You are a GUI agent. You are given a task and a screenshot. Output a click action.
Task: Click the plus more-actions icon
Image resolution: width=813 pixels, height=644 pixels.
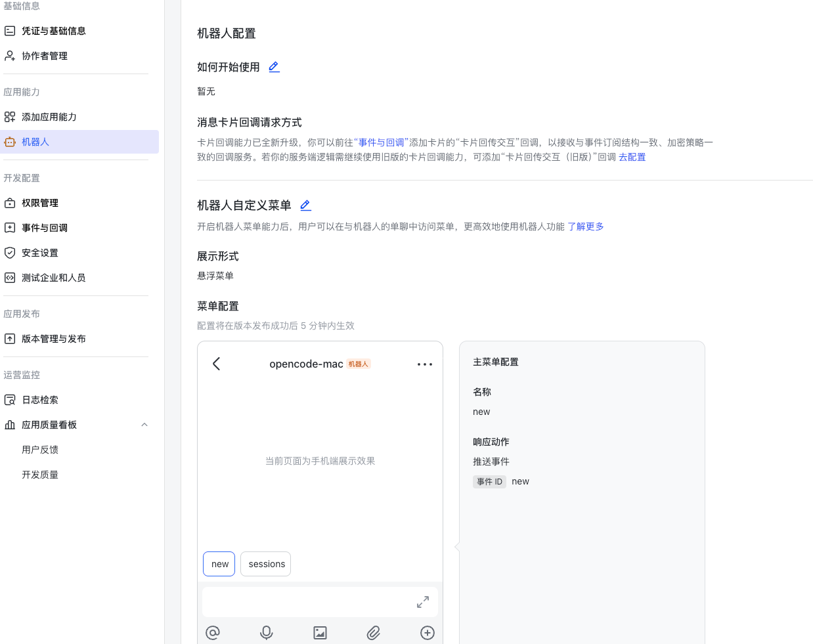(x=428, y=633)
